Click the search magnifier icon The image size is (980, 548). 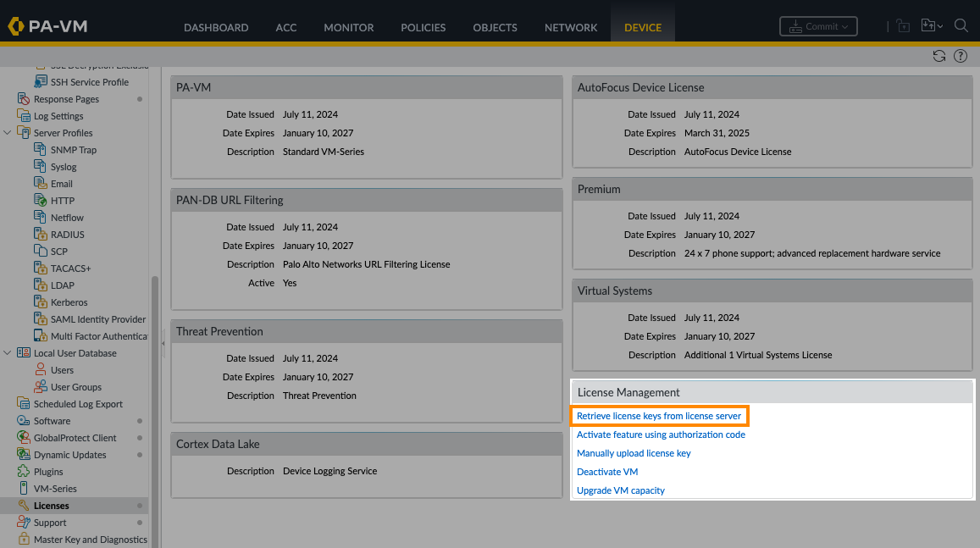(x=961, y=26)
